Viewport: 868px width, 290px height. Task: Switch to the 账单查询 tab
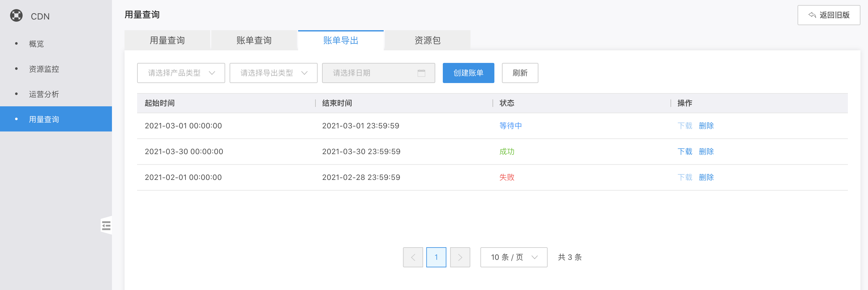pos(254,41)
